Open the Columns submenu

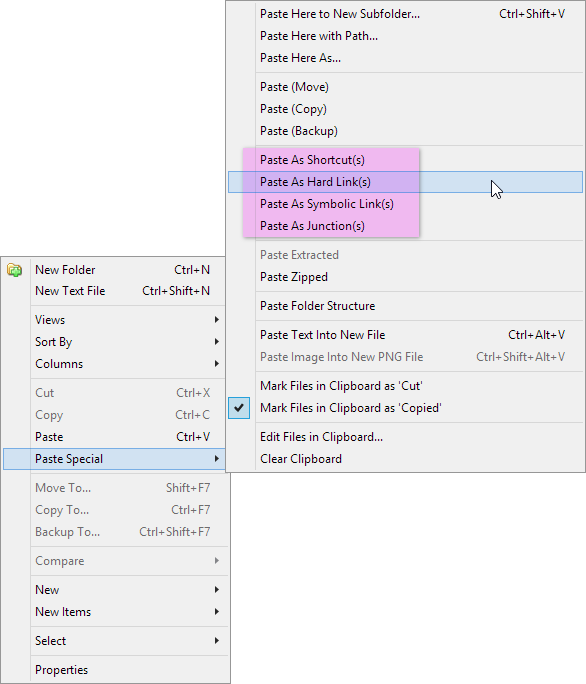click(114, 364)
